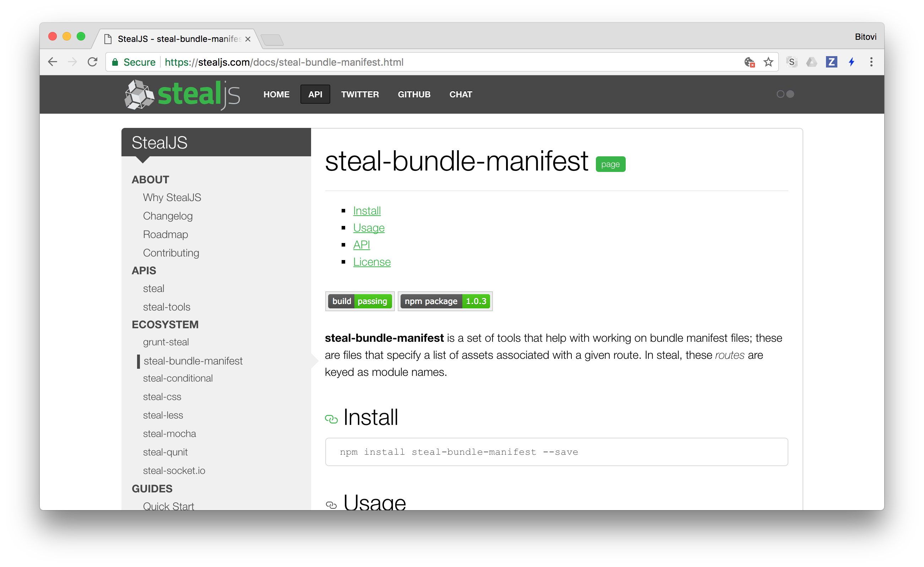This screenshot has width=924, height=567.
Task: Open Contributing in sidebar
Action: click(171, 253)
